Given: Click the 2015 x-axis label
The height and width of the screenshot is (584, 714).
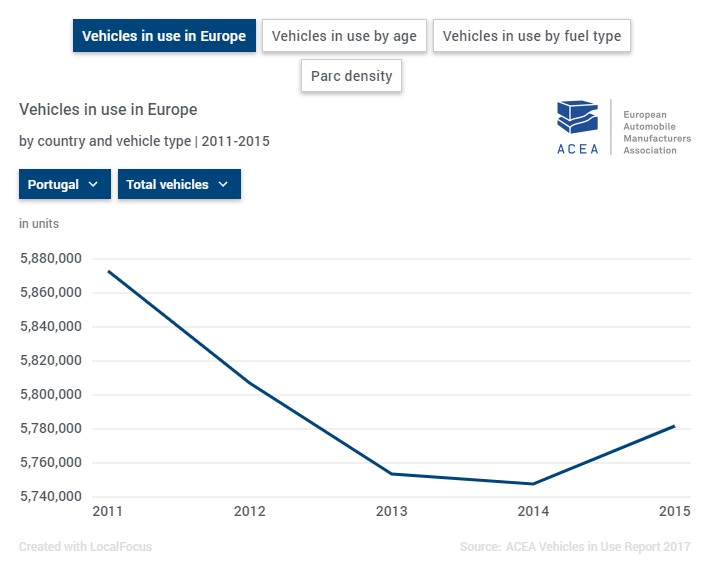Looking at the screenshot, I should click(x=675, y=512).
